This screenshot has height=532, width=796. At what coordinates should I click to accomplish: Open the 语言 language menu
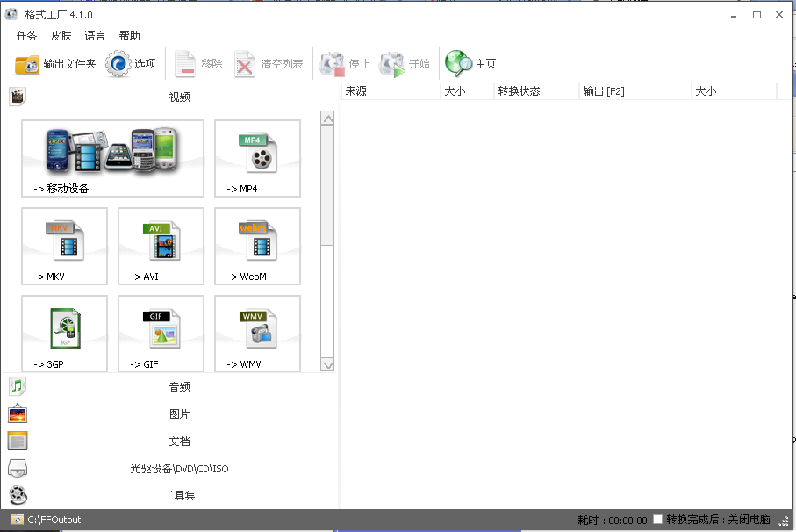(94, 35)
